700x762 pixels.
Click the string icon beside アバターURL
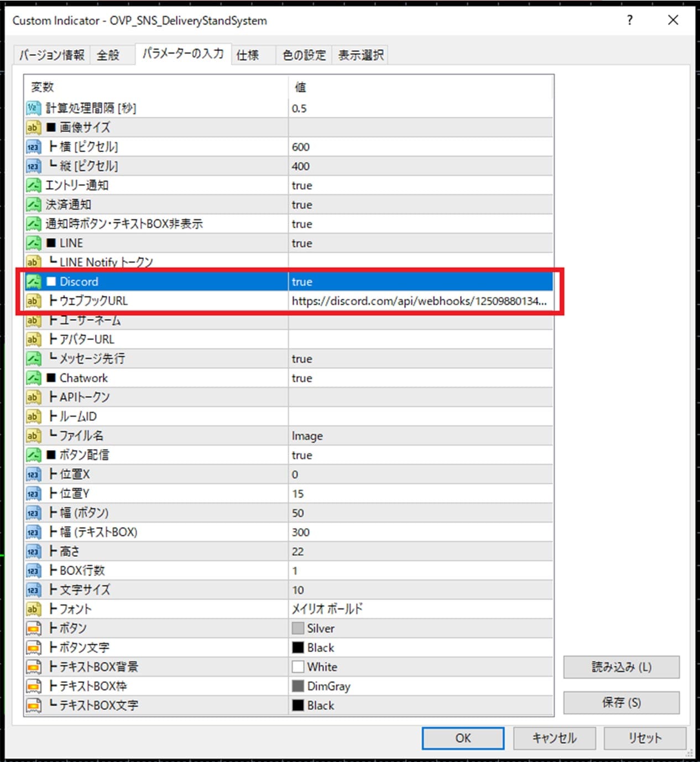pyautogui.click(x=33, y=340)
